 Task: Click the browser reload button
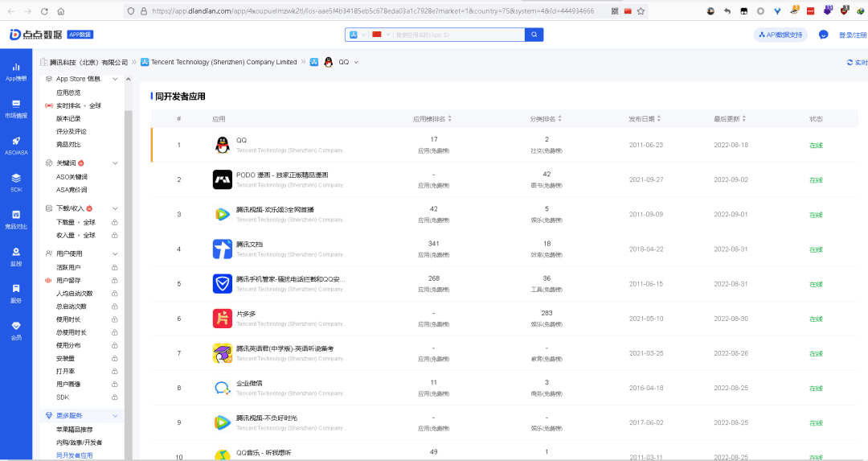point(44,11)
